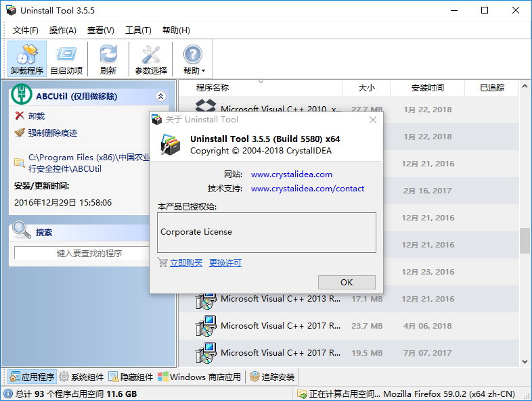
Task: Click the scrollbar up arrow
Action: pyautogui.click(x=525, y=86)
